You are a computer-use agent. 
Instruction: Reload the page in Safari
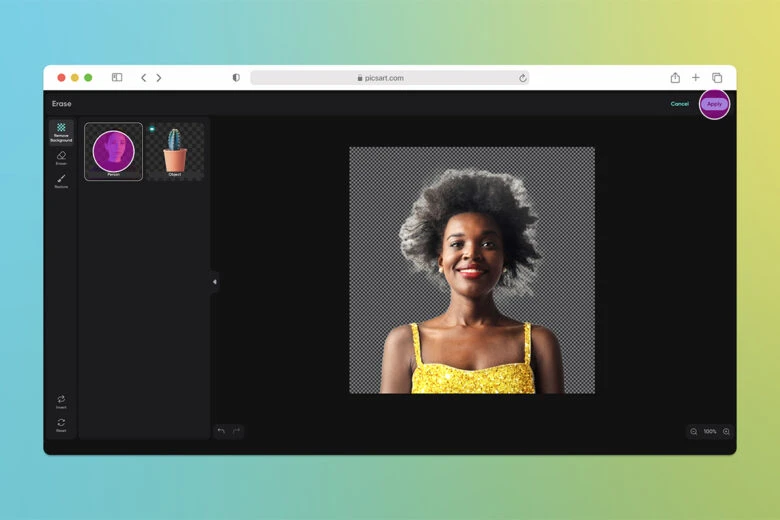[522, 77]
